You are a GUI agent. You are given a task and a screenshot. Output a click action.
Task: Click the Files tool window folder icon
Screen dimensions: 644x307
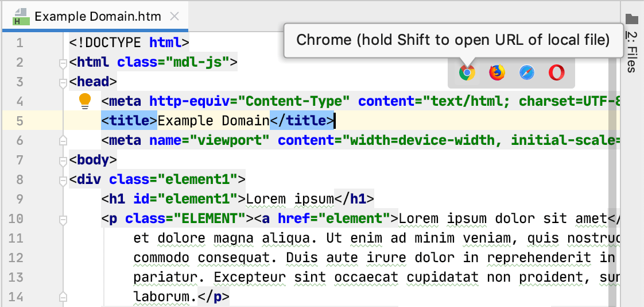[x=632, y=19]
